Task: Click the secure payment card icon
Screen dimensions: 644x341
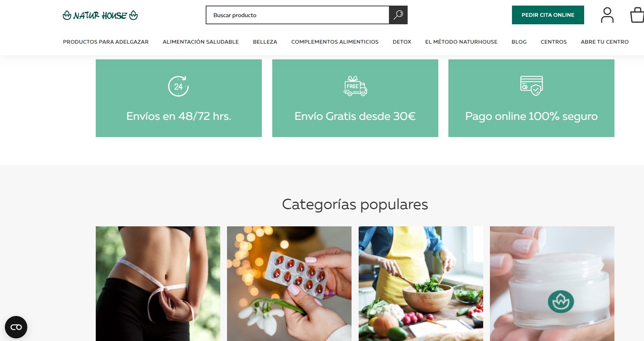Action: (531, 86)
